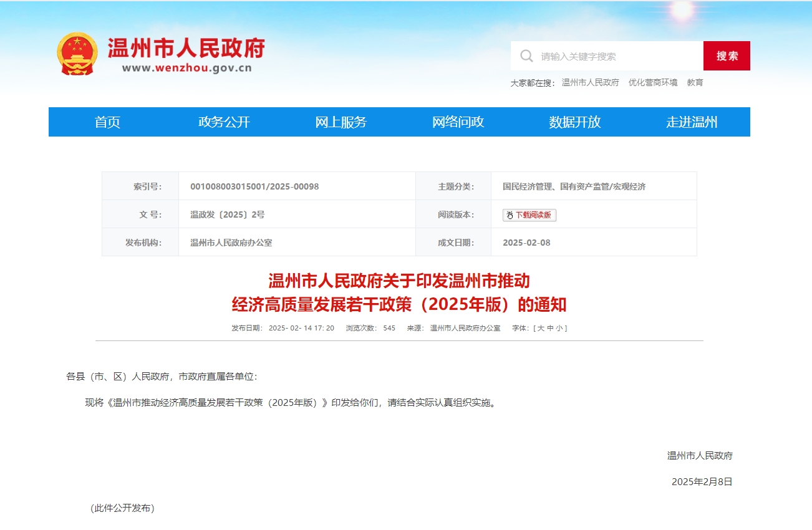Open the 政务公开 navigation item
The height and width of the screenshot is (530, 812).
[x=224, y=122]
